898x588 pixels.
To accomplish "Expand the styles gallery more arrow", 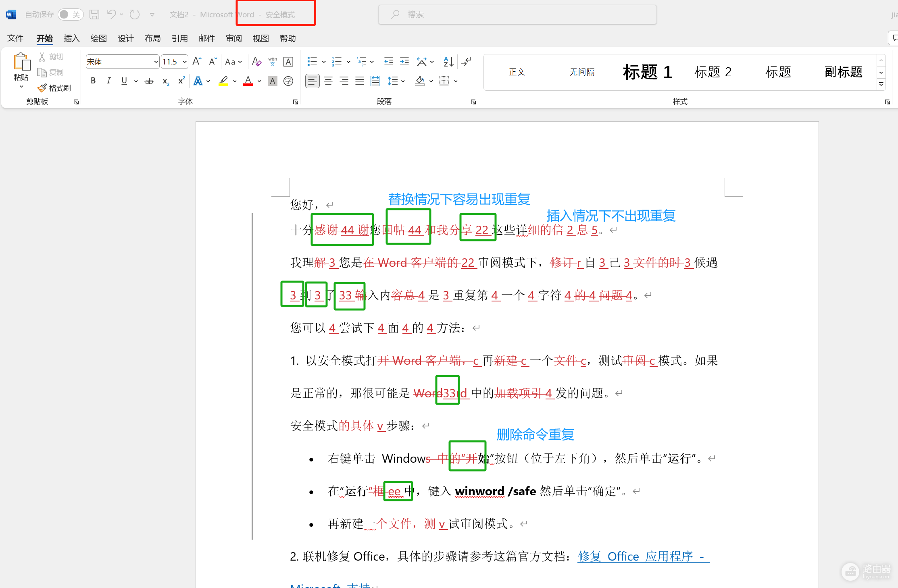I will [881, 84].
